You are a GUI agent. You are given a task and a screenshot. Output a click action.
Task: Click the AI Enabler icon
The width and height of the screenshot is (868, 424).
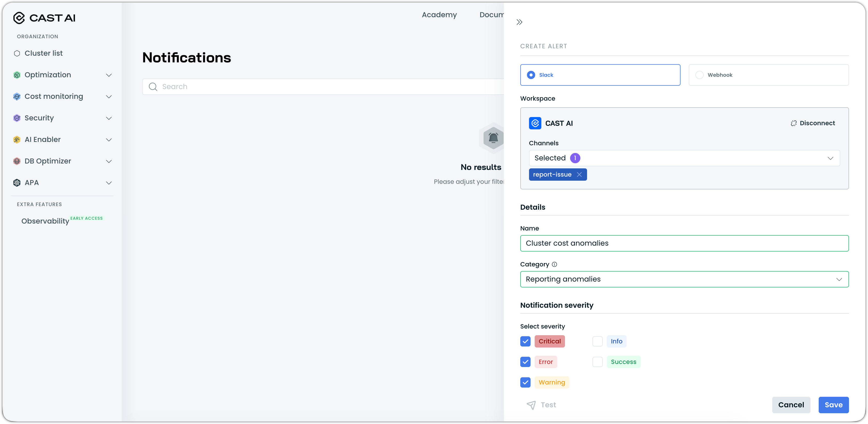(x=17, y=139)
